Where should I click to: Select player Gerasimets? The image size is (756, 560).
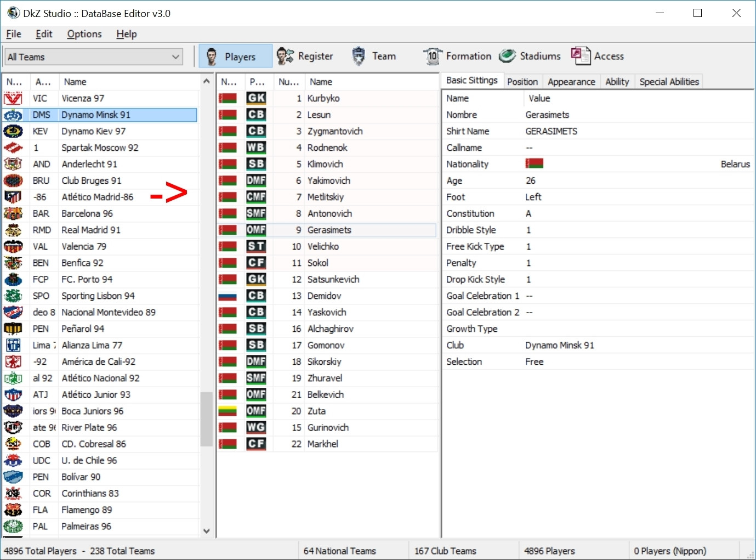click(x=327, y=230)
